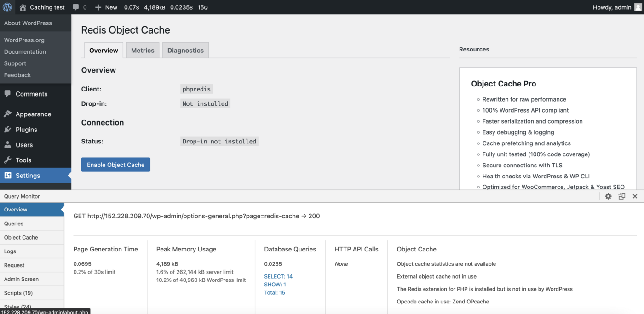Switch to the Diagnostics tab
Viewport: 644px width, 314px height.
click(x=185, y=50)
